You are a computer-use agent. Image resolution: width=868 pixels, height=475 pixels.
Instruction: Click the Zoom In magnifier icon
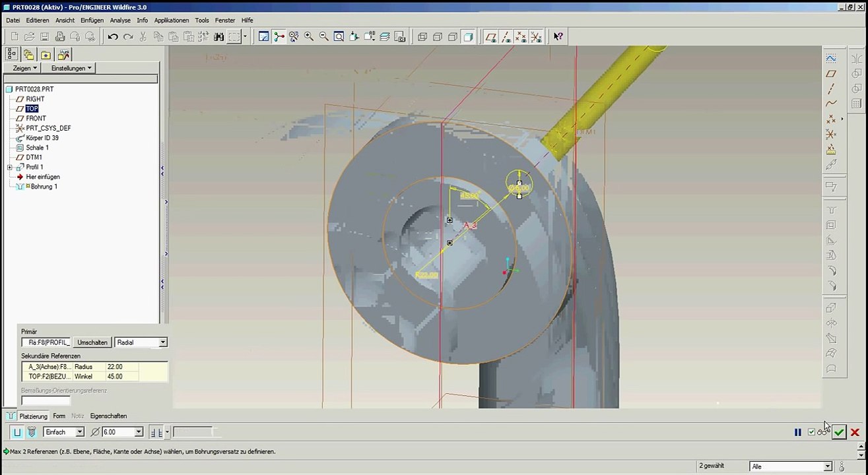point(309,37)
